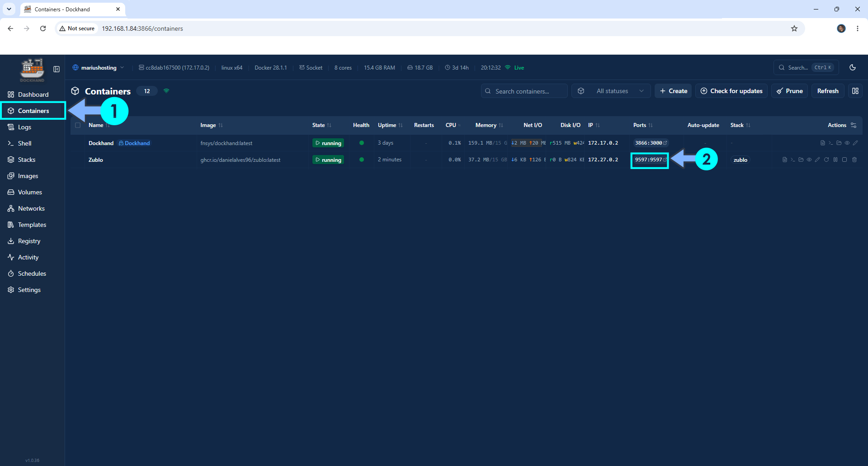
Task: Toggle the layout view icon beside Refresh
Action: tap(855, 91)
